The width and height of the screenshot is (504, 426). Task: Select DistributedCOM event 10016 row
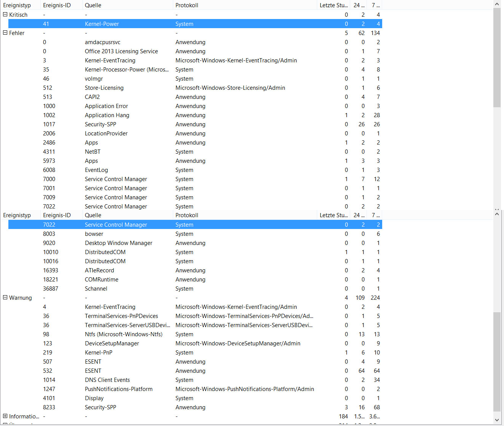[195, 261]
